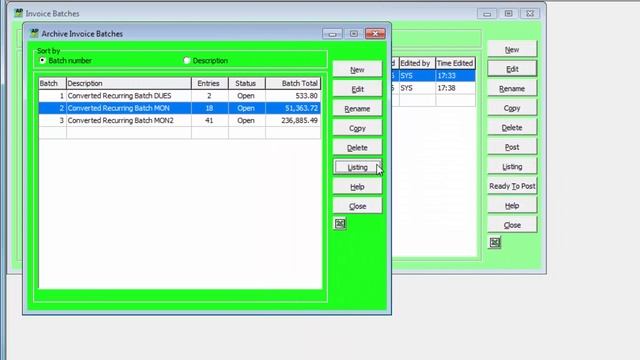This screenshot has width=640, height=360.
Task: Select the Converted Recurring Batch DUES row
Action: [180, 96]
